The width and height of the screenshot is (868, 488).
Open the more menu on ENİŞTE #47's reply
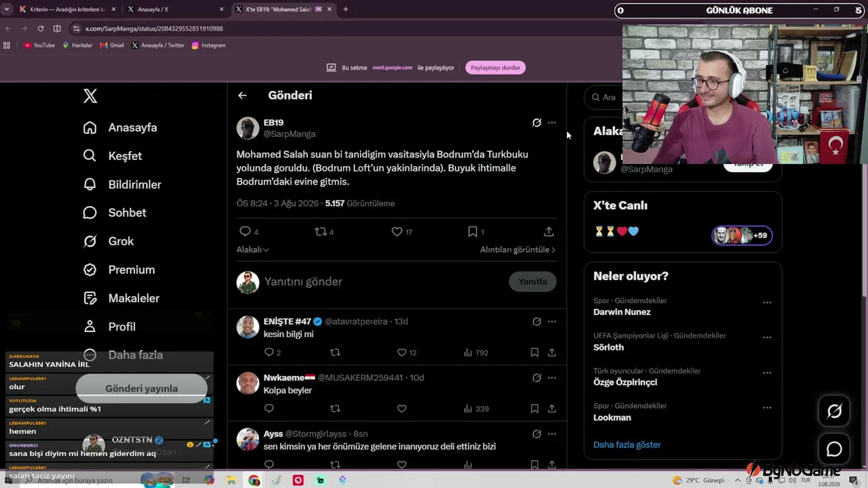(552, 321)
